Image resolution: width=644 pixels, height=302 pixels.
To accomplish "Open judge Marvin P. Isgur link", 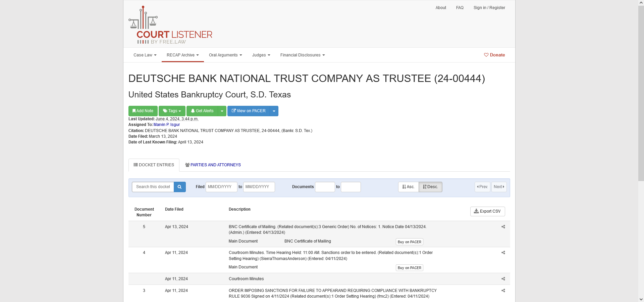I will click(167, 125).
